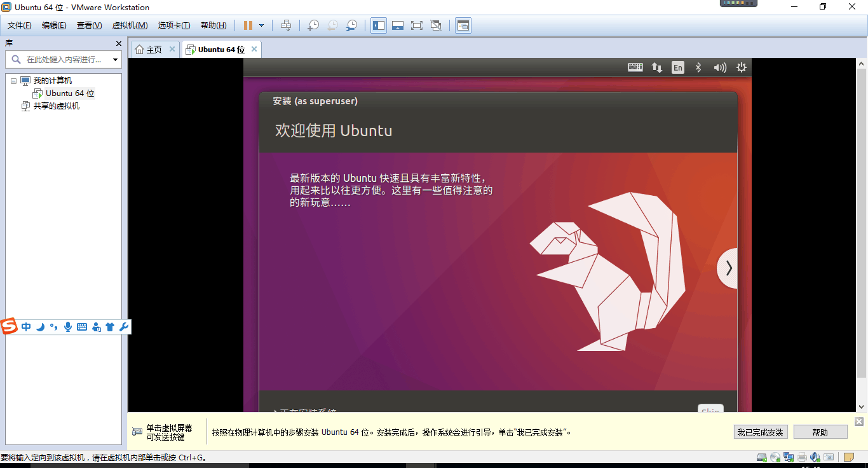Click the printer status bar icon
Image resolution: width=868 pixels, height=468 pixels.
[802, 457]
